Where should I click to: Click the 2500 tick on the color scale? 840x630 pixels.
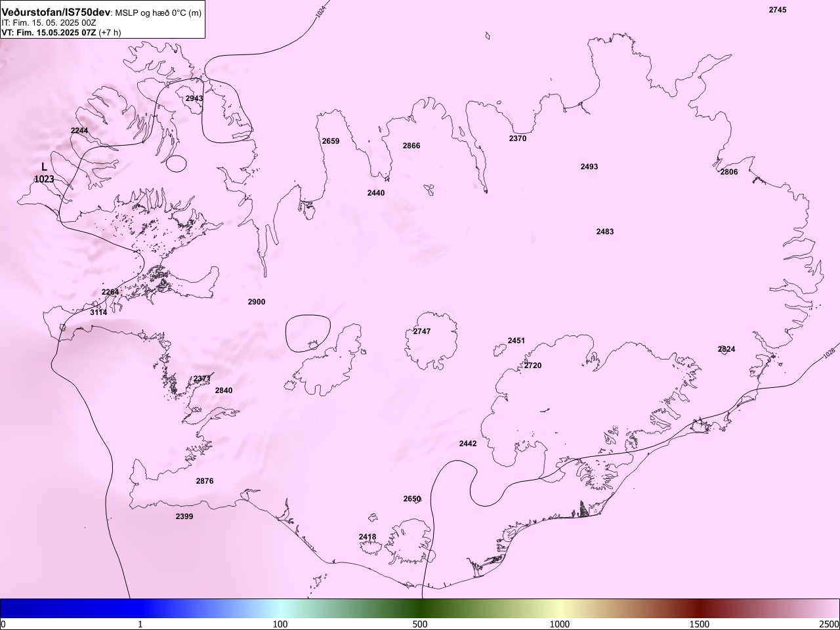pyautogui.click(x=829, y=623)
